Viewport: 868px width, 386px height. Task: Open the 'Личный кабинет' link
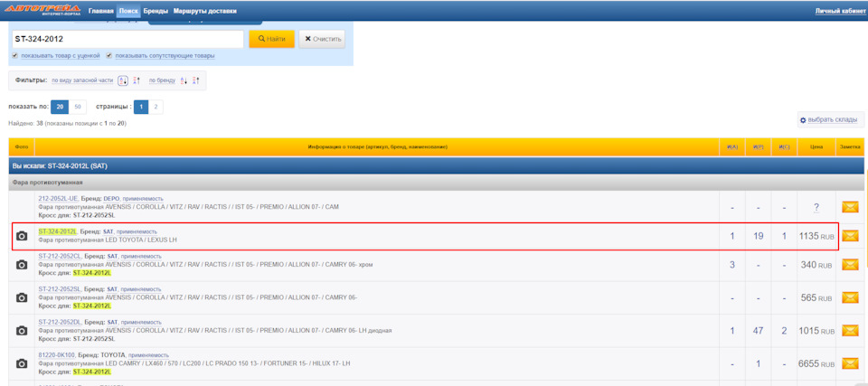tap(839, 12)
